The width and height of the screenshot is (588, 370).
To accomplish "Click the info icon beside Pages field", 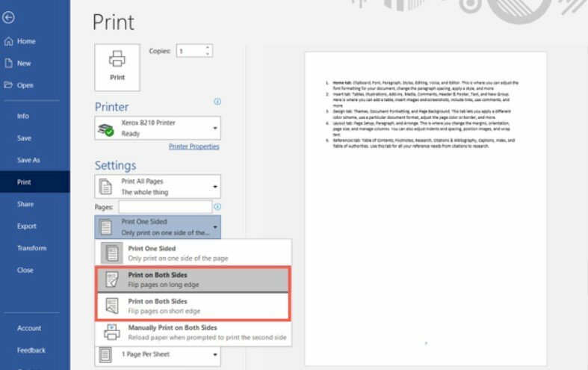I will point(217,206).
